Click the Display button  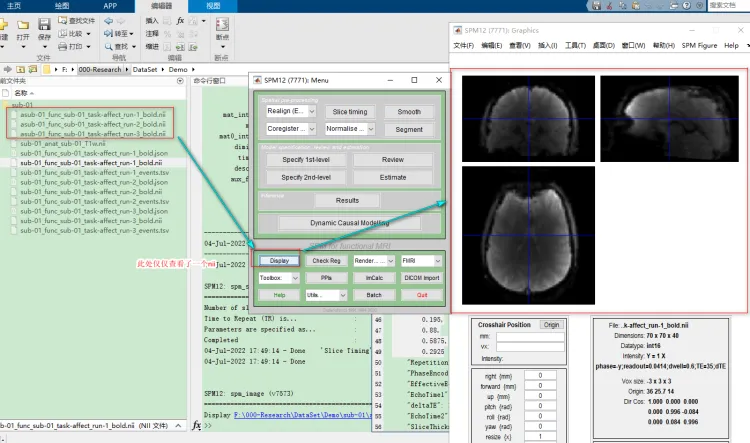[x=279, y=261]
